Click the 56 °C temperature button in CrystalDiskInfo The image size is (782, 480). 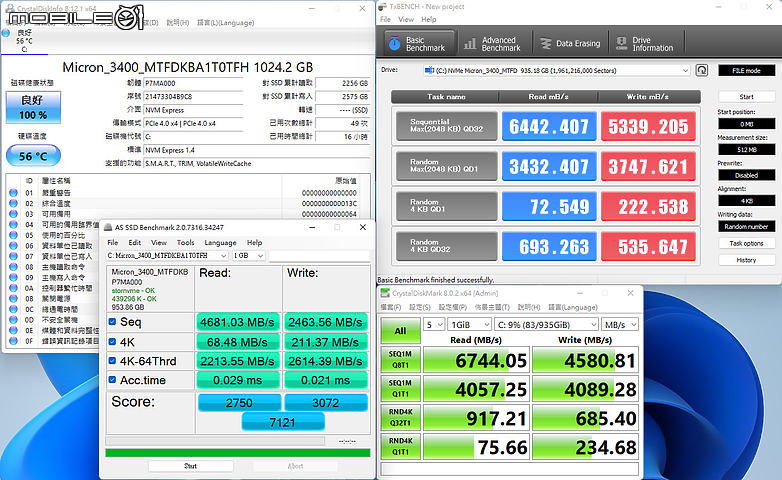[33, 156]
